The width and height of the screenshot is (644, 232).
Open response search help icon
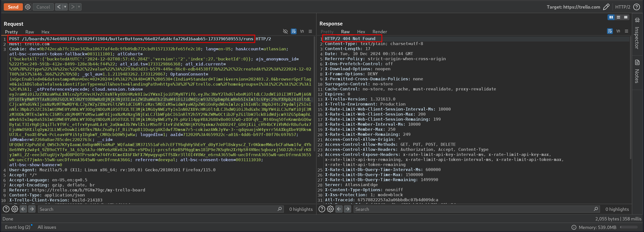pyautogui.click(x=322, y=209)
